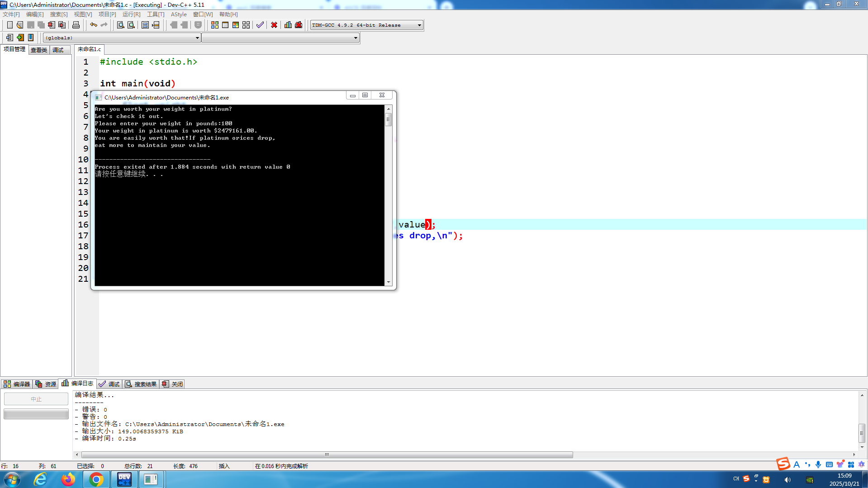Click the Print icon in toolbar
The width and height of the screenshot is (868, 488).
(76, 25)
